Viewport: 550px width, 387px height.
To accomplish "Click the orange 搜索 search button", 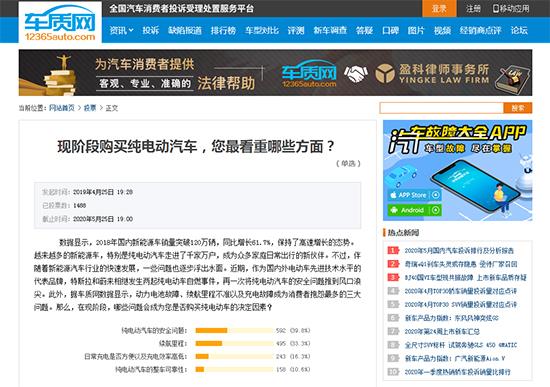I will (x=518, y=108).
